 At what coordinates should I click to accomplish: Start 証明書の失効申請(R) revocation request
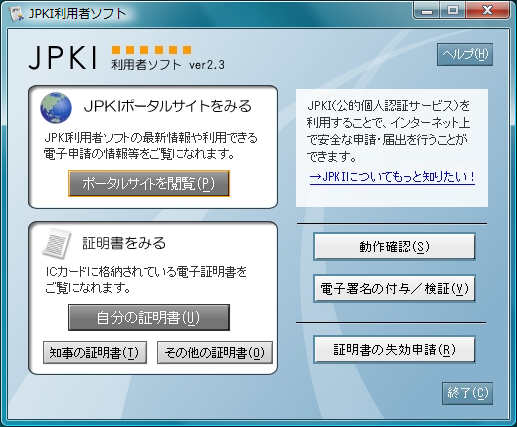coord(394,350)
